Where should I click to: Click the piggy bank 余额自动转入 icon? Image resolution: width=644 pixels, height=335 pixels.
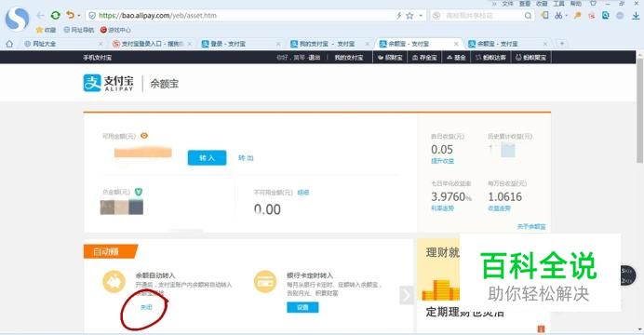click(114, 282)
